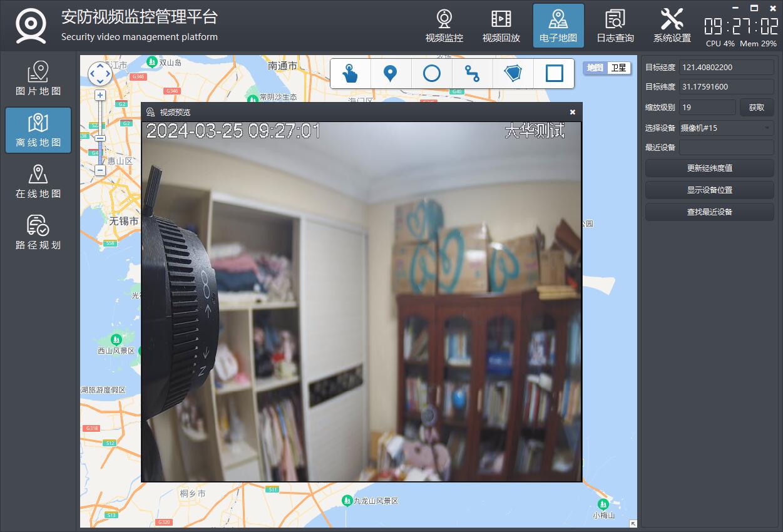Pick the polyline path drawing tool
This screenshot has width=783, height=532.
pos(472,74)
